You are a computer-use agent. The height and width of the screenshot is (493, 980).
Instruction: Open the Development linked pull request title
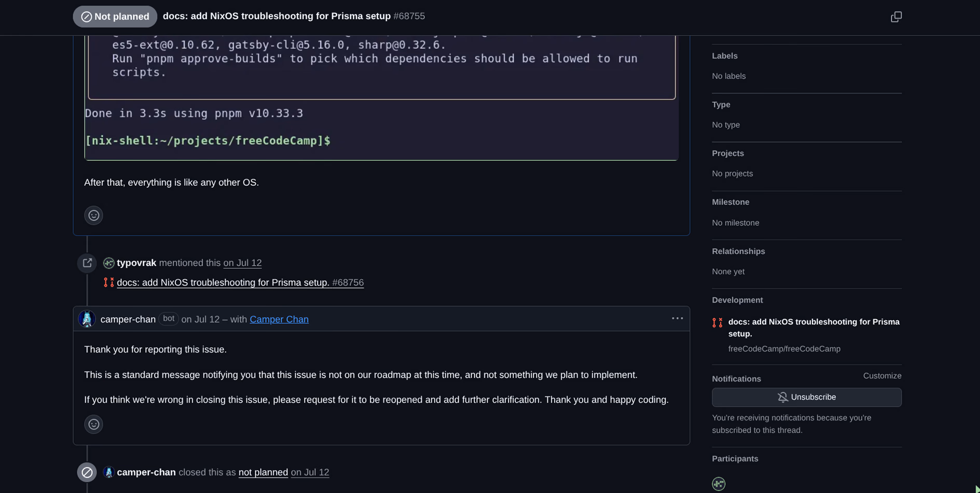pos(813,327)
